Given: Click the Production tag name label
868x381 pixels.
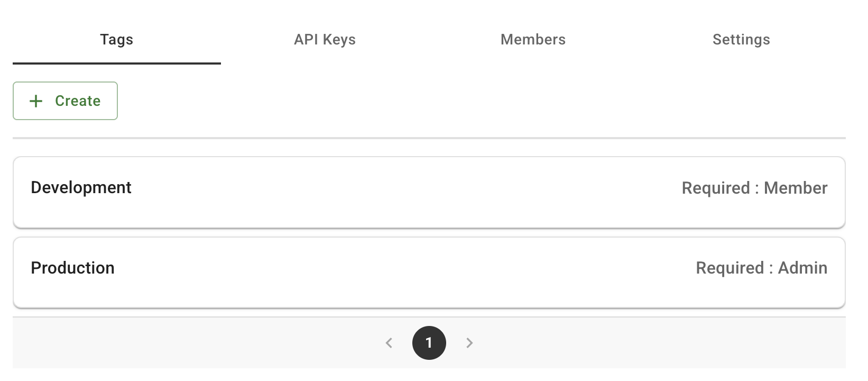Looking at the screenshot, I should pyautogui.click(x=72, y=268).
